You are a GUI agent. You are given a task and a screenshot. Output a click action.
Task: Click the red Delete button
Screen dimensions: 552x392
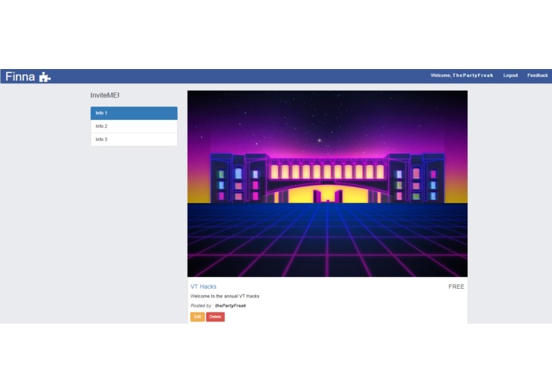coord(215,317)
